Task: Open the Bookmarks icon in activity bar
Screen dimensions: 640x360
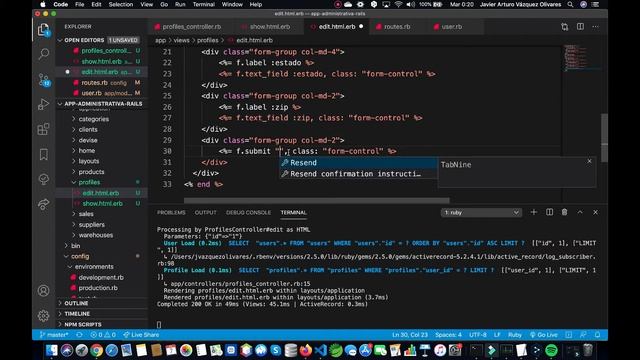Action: pyautogui.click(x=43, y=154)
